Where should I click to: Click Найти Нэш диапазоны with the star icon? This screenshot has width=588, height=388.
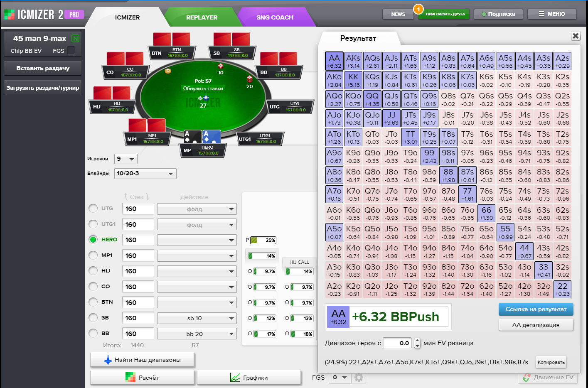point(142,360)
